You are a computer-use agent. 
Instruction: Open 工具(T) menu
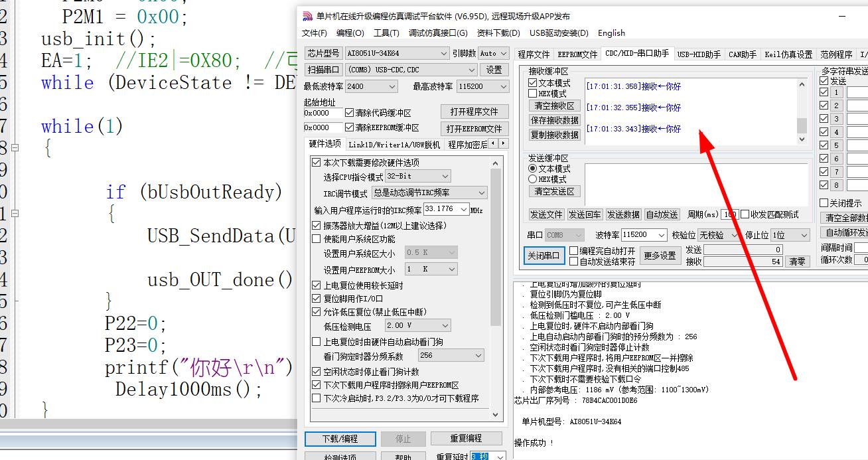tap(386, 33)
